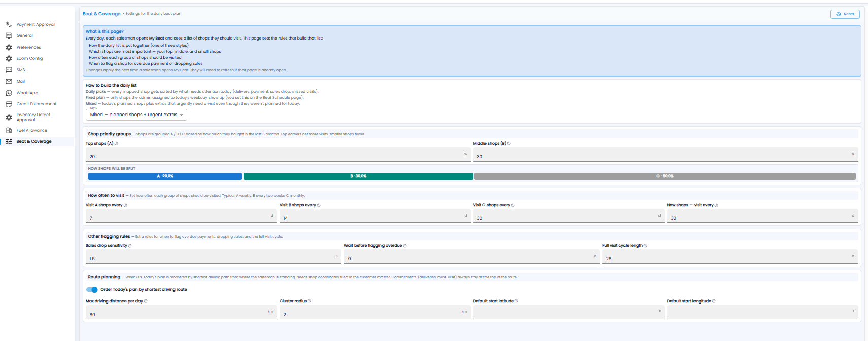Click info icon beside Visit B shops every
The width and height of the screenshot is (868, 341).
click(x=319, y=205)
